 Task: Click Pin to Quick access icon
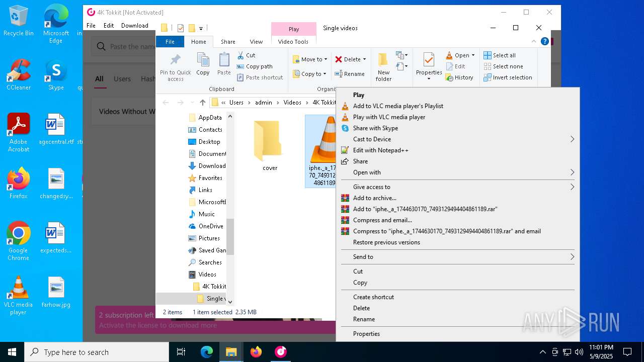tap(175, 67)
